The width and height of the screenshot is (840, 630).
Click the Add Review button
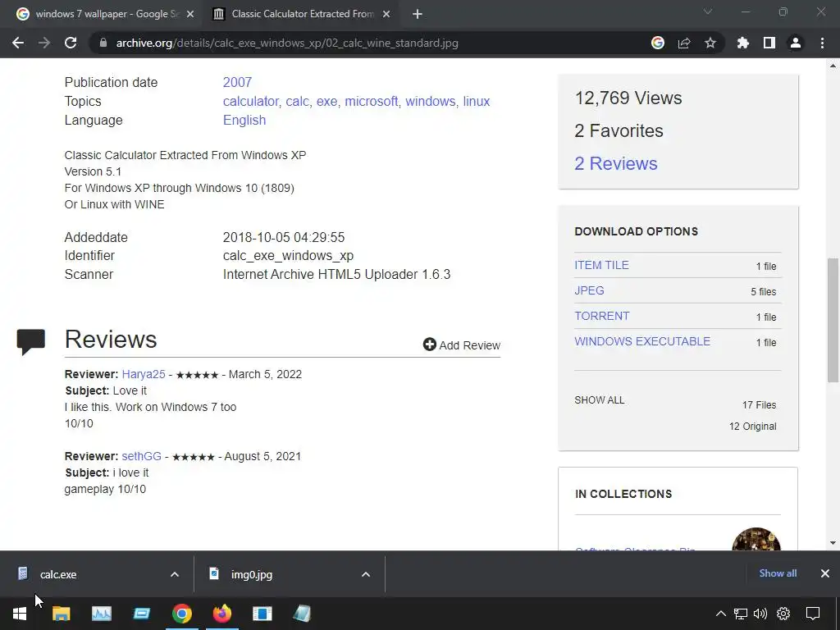point(462,345)
